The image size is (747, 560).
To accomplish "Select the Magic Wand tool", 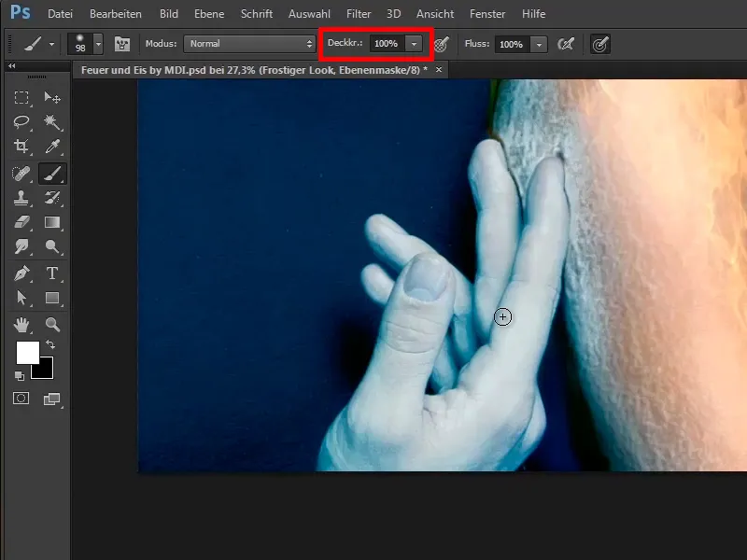I will [52, 122].
